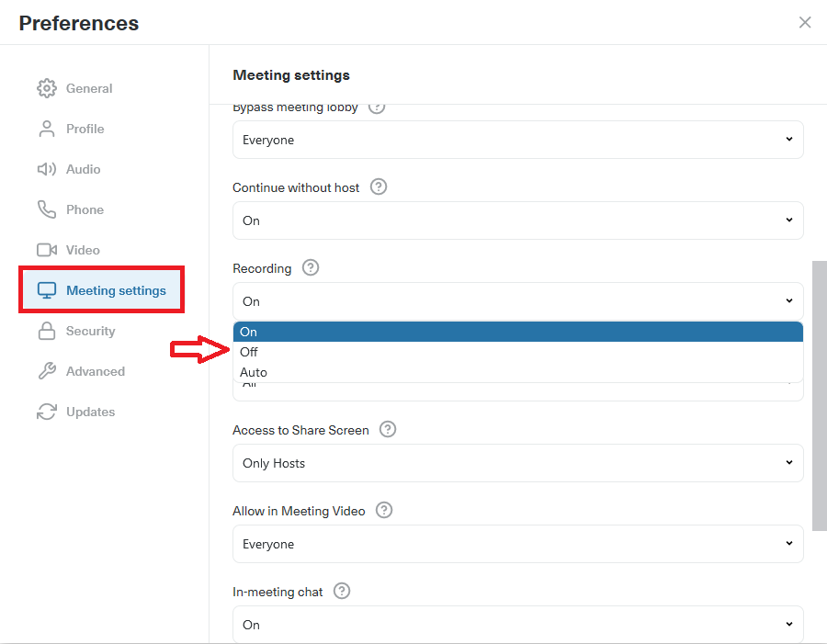Screen dimensions: 827x644
Task: Open Profile settings via person icon
Action: [46, 129]
